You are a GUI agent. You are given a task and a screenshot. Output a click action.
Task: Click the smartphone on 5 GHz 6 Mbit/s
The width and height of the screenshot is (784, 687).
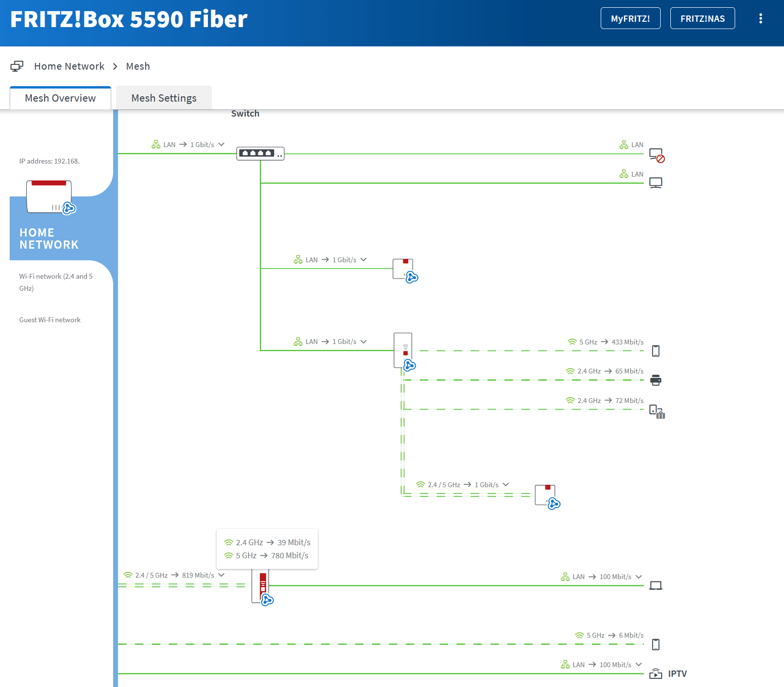pos(656,644)
